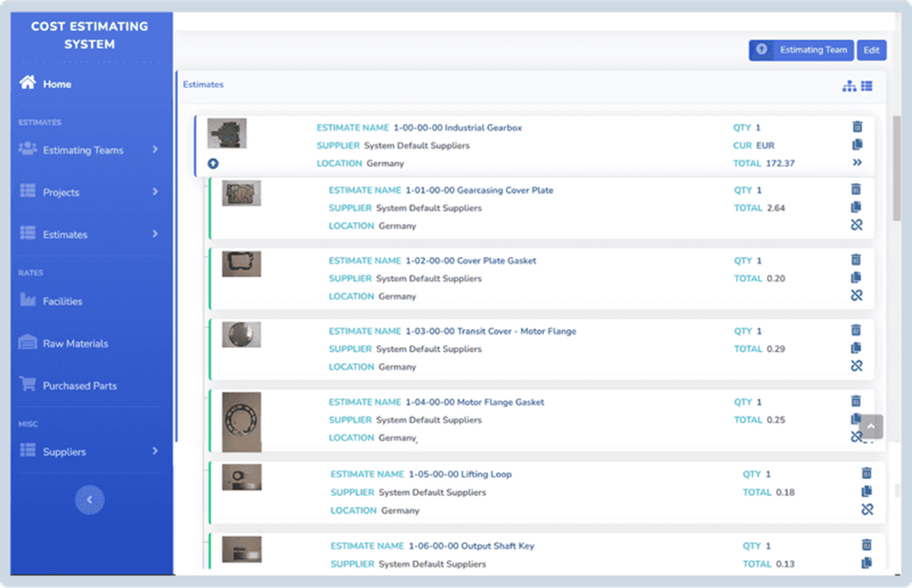Collapse the Industrial Gearbox children list
The height and width of the screenshot is (588, 912).
tap(212, 163)
